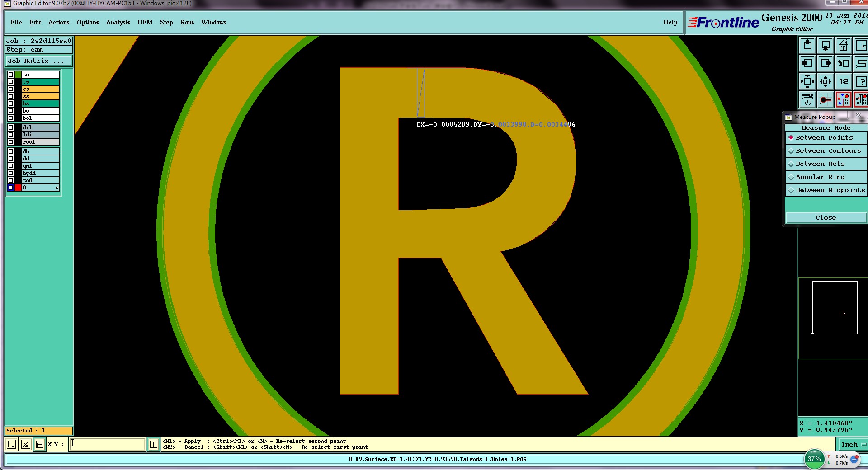
Task: Toggle display checkbox for layer drl
Action: pos(11,127)
